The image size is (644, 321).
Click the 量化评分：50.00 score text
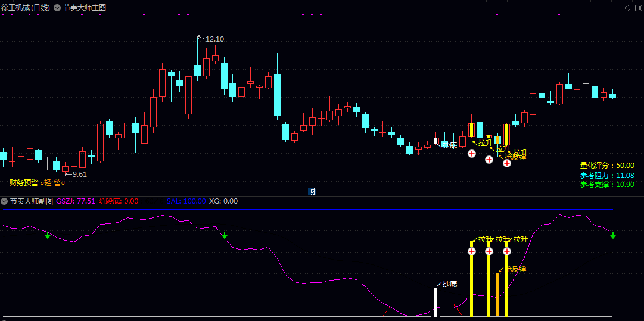(x=607, y=166)
